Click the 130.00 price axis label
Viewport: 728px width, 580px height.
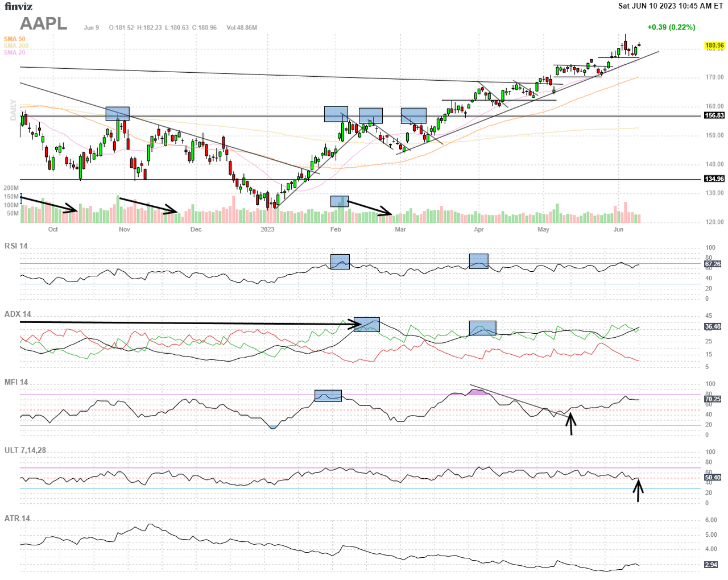pyautogui.click(x=715, y=193)
